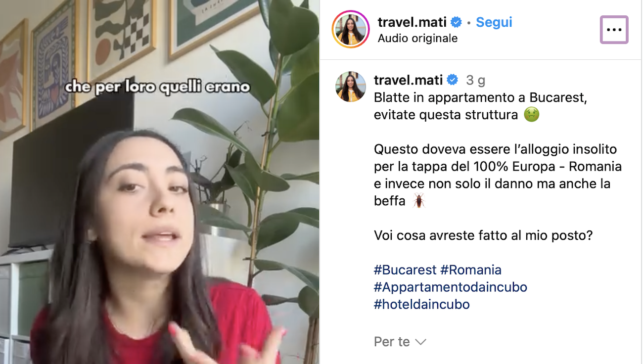Click the nauseated face emoji in caption
Viewport: 643px width, 364px height.
click(x=532, y=115)
